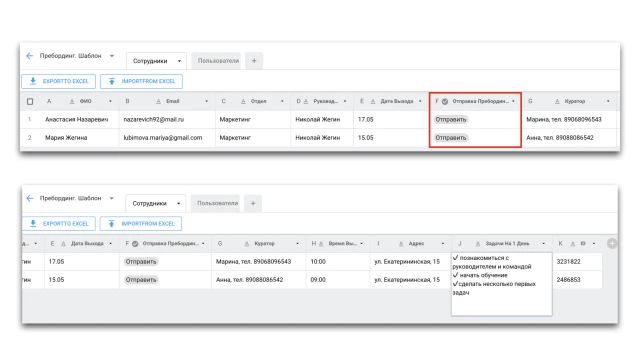The height and width of the screenshot is (360, 640).
Task: Click Отправить in lower window 15.05 row
Action: click(141, 280)
